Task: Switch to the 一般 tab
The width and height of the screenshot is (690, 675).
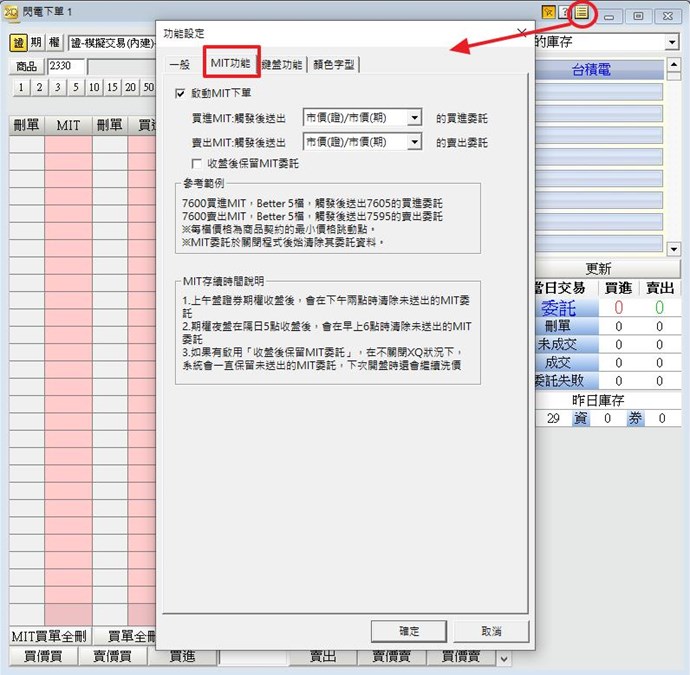Action: pyautogui.click(x=179, y=64)
